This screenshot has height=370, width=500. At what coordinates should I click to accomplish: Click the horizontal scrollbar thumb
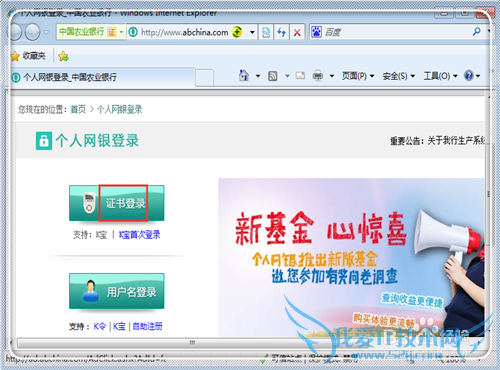[192, 342]
